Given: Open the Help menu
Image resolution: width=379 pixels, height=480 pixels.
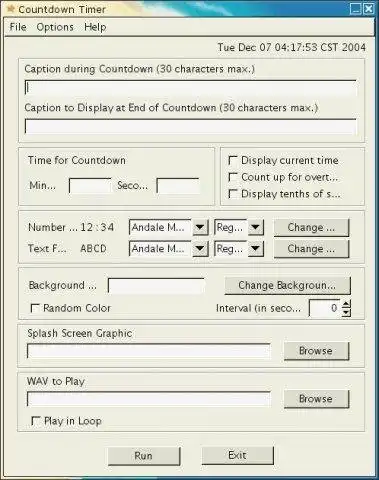Looking at the screenshot, I should point(95,27).
